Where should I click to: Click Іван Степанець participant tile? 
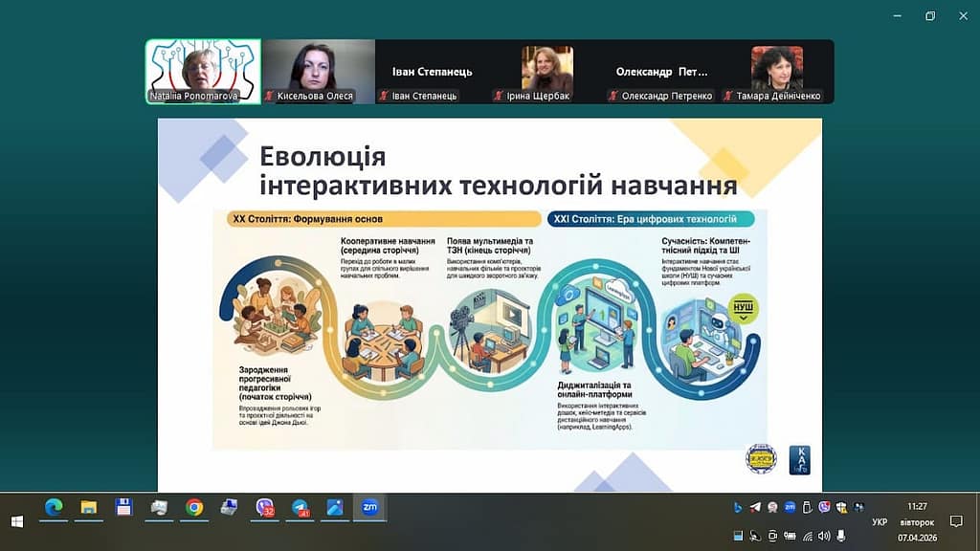(433, 71)
